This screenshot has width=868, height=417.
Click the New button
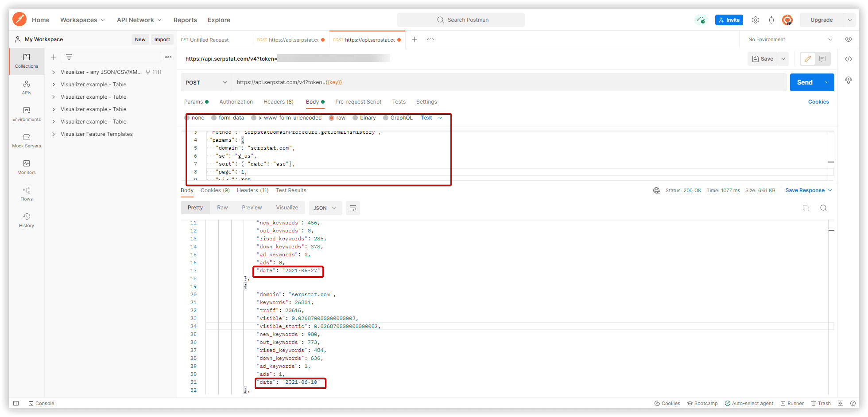point(140,39)
